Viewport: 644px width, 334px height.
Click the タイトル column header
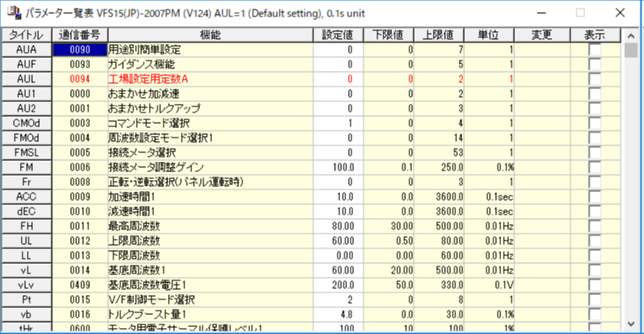click(26, 35)
